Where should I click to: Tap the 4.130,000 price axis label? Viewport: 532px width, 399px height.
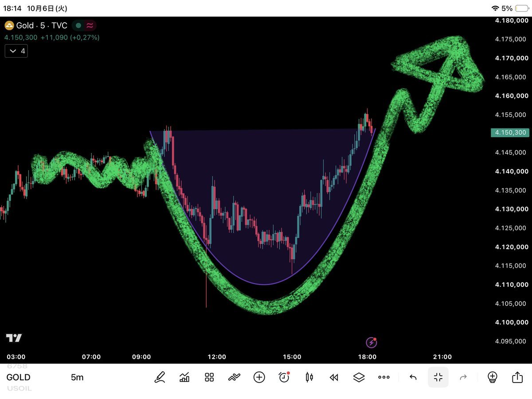point(512,209)
